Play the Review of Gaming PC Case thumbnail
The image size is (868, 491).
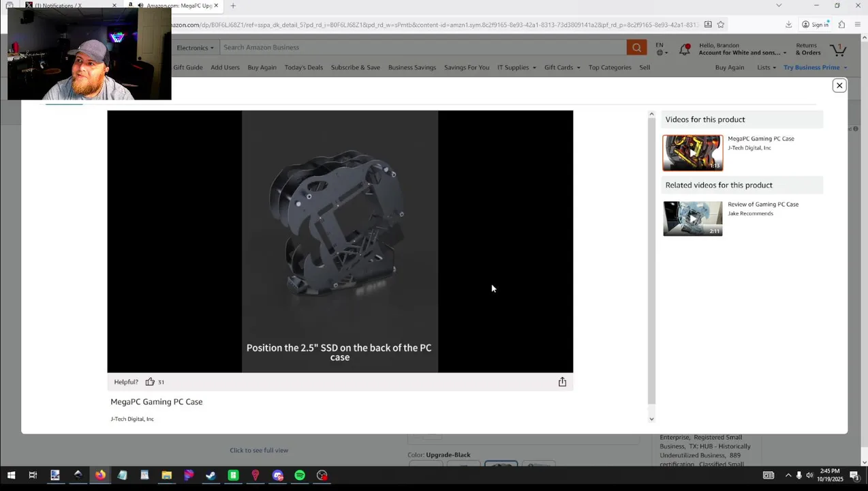[x=693, y=218]
